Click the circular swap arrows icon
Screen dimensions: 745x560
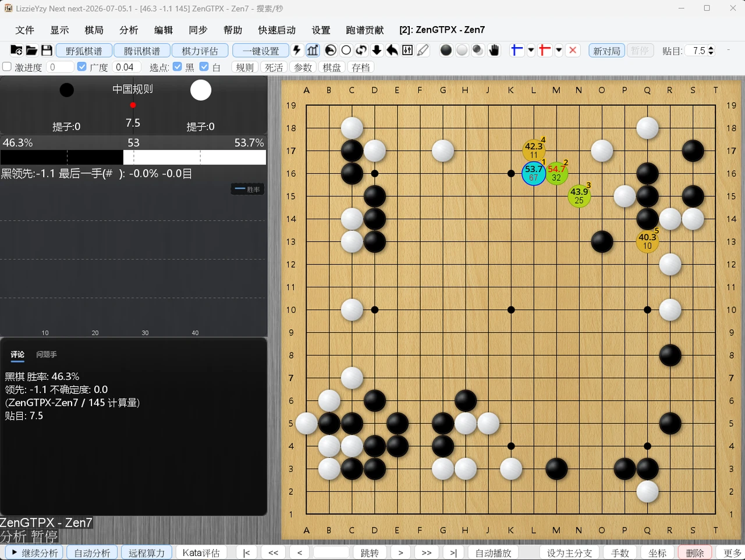coord(361,51)
